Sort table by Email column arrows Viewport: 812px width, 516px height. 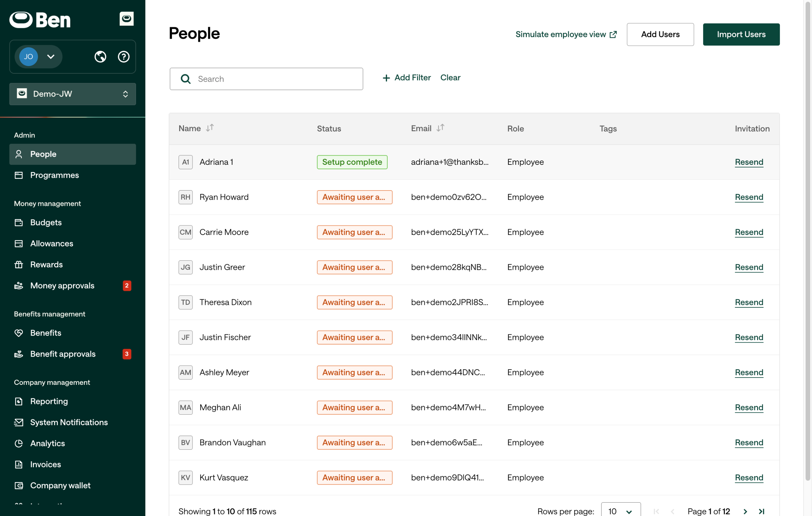440,128
